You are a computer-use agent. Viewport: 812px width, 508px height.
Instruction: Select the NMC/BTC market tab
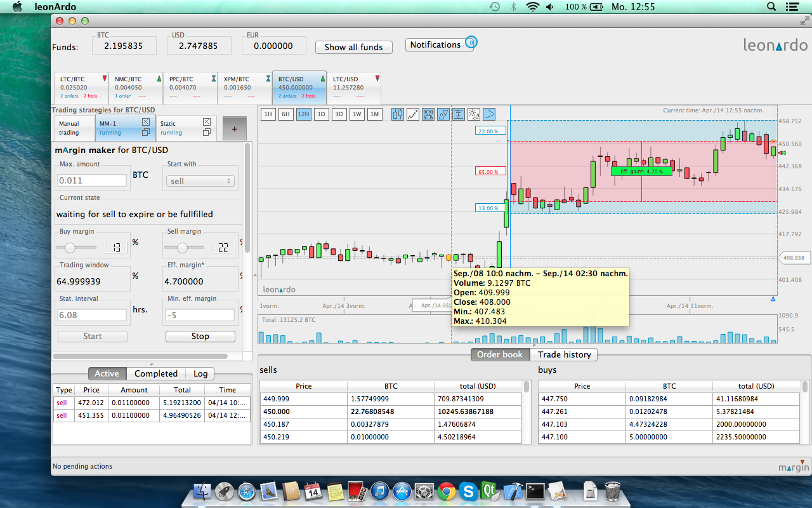[136, 88]
